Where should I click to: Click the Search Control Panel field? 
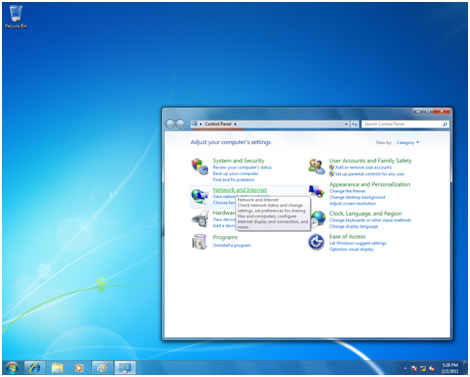point(405,124)
